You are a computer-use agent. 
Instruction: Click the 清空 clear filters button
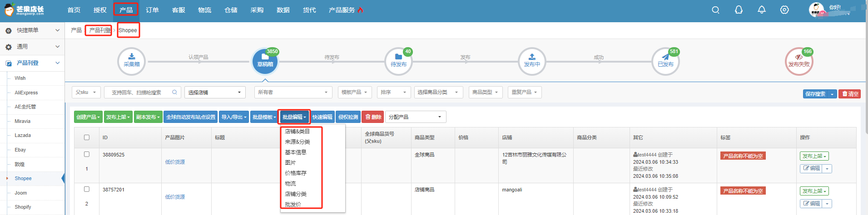[x=850, y=94]
